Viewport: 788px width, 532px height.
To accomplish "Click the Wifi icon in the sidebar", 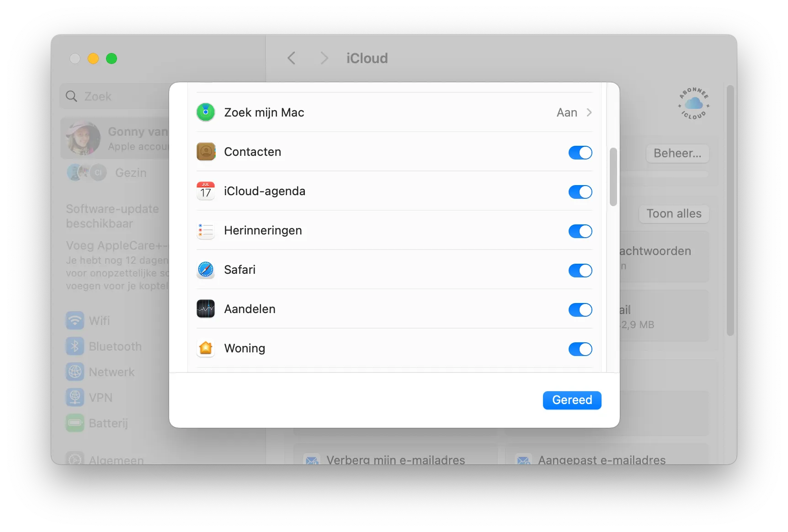I will pyautogui.click(x=75, y=320).
